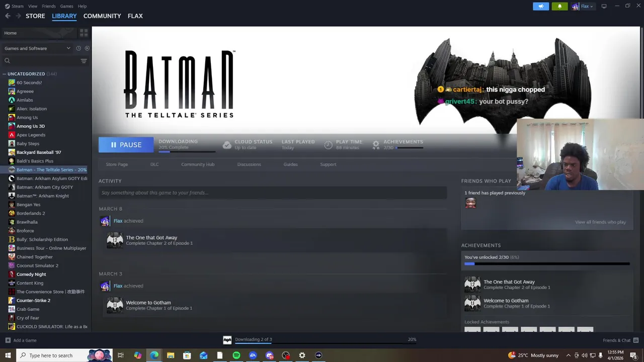644x362 pixels.
Task: Toggle show ready-to-play games icon
Action: pyautogui.click(x=87, y=48)
